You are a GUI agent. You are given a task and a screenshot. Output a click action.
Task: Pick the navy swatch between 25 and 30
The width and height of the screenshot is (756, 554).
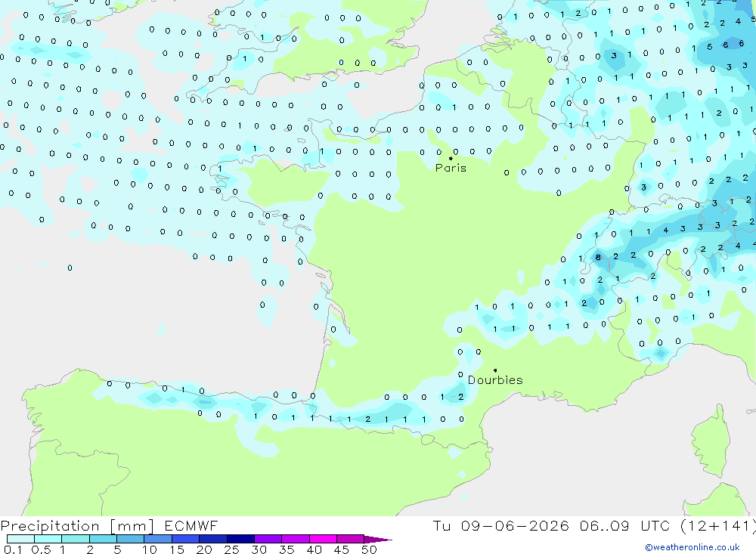(x=240, y=539)
